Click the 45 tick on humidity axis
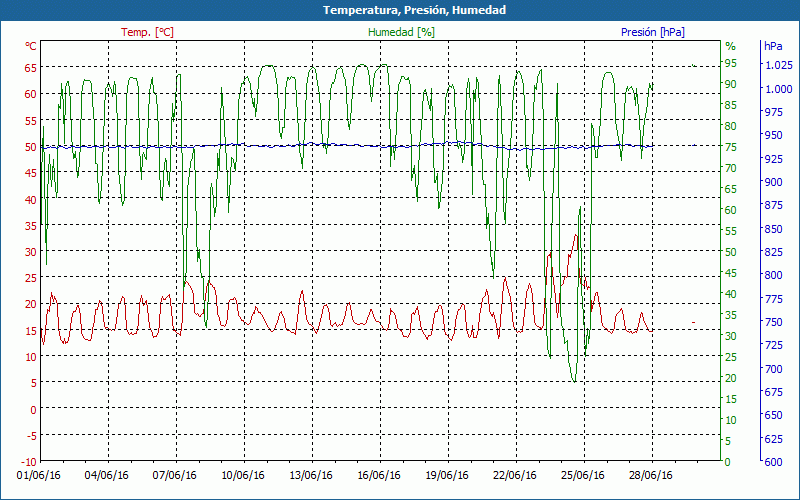Viewport: 800px width, 500px height. pos(731,273)
